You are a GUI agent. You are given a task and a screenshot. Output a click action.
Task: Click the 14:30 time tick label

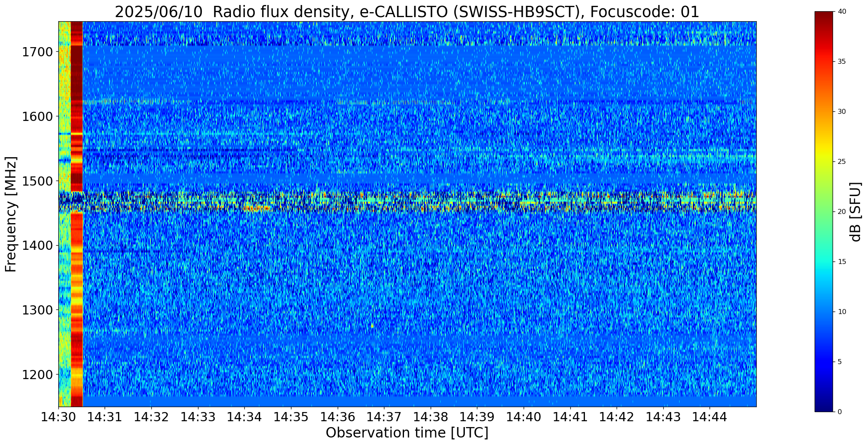(58, 417)
